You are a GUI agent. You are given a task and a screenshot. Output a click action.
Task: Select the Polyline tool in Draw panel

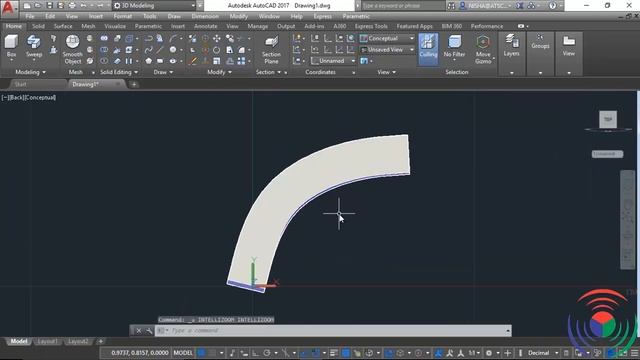(149, 38)
